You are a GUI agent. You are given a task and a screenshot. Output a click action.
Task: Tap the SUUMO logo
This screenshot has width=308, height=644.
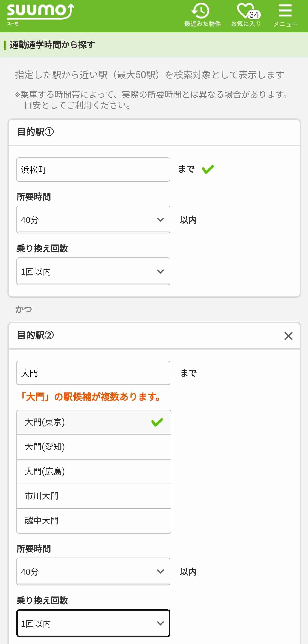tap(40, 15)
